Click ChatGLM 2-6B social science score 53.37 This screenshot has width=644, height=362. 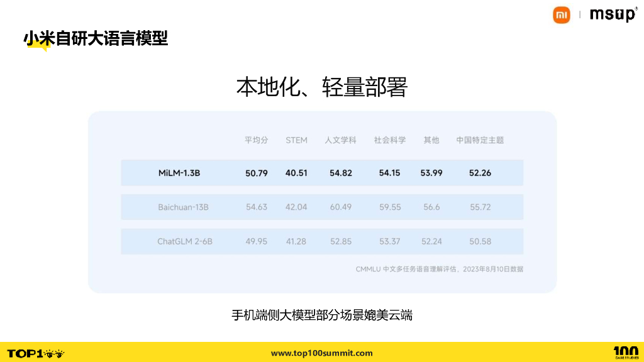(x=389, y=242)
